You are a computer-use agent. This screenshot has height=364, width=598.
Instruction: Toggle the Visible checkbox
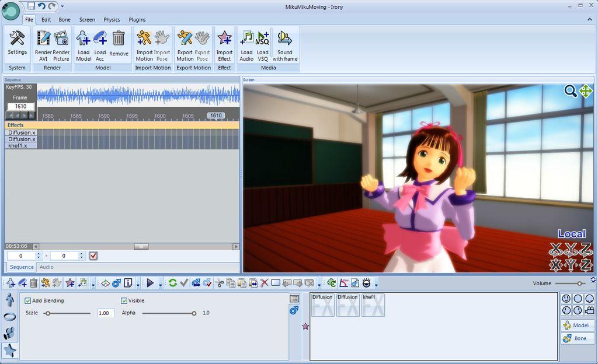124,301
